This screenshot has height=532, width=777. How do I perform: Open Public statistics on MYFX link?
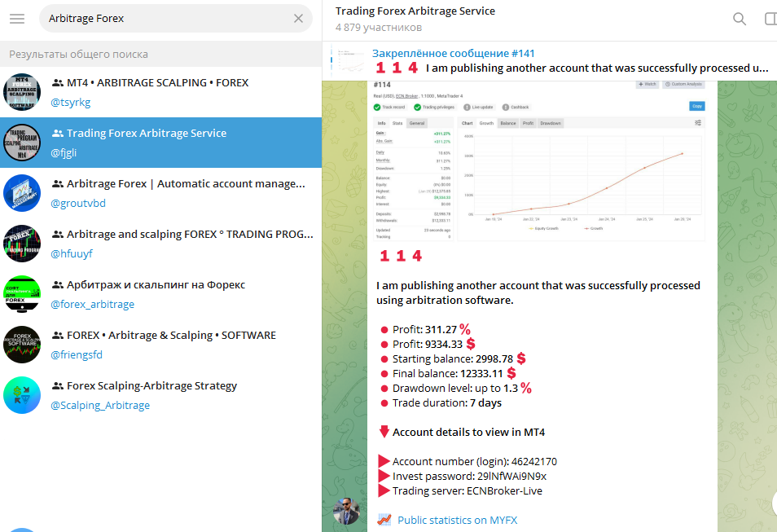tap(457, 520)
